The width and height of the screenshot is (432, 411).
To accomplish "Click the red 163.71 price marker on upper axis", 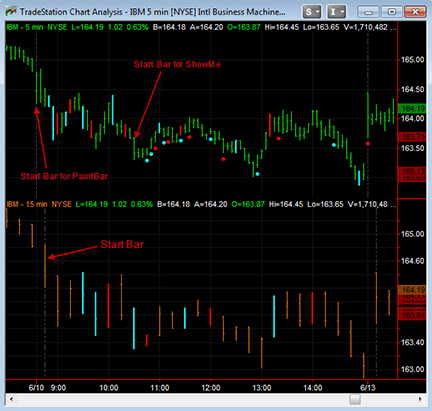I will pos(412,137).
